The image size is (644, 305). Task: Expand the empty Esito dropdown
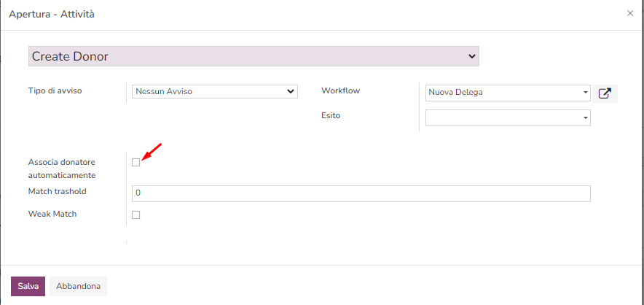point(507,117)
